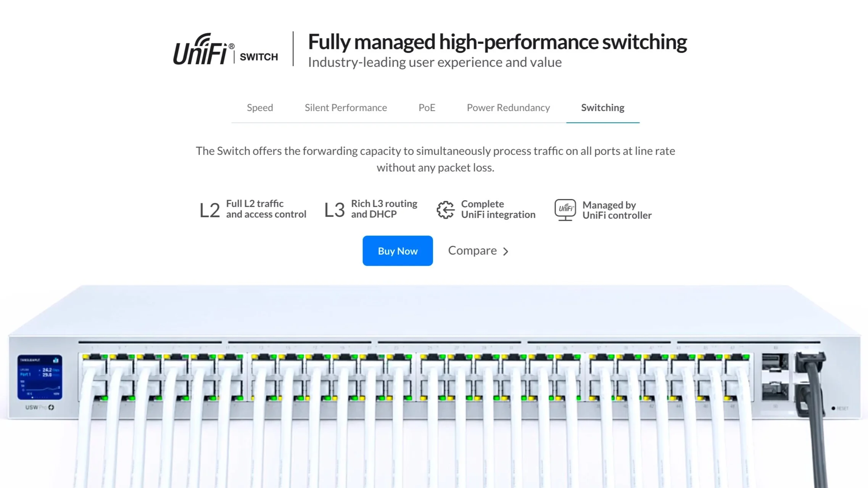This screenshot has width=868, height=488.
Task: Open the Compare link
Action: 472,250
